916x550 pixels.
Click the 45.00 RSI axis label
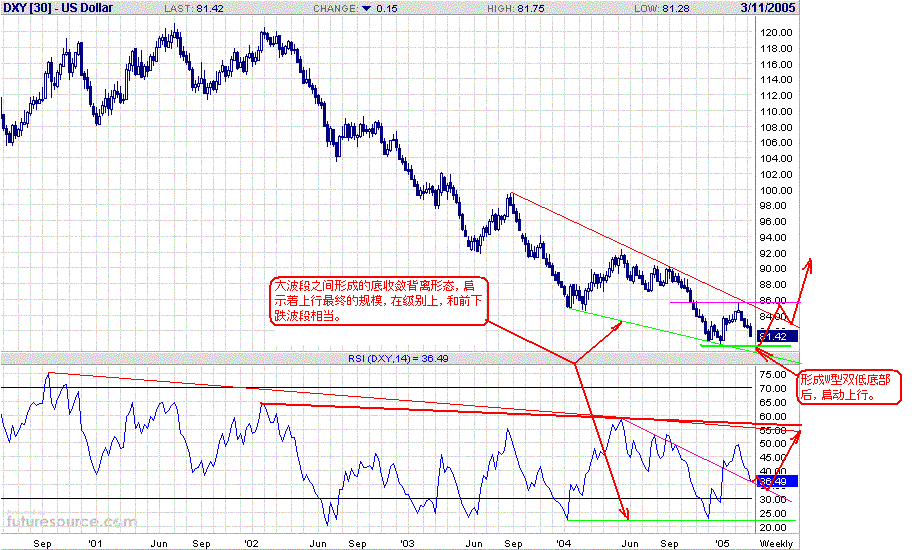773,458
